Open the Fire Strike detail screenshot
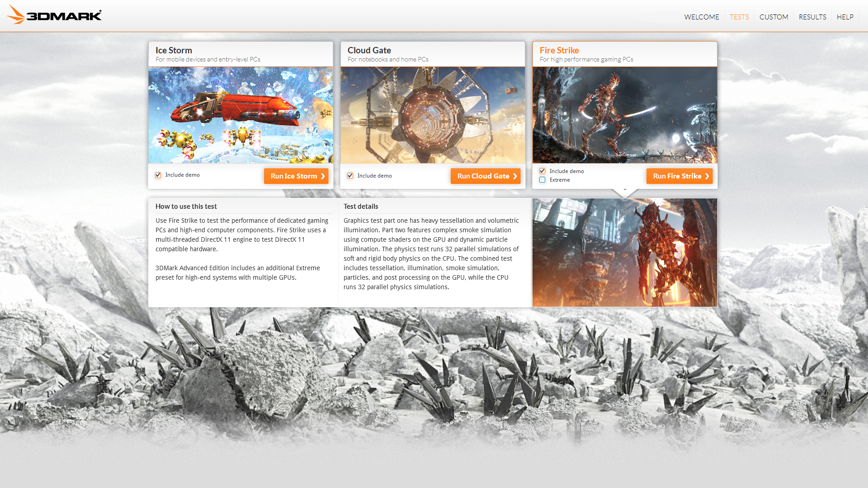This screenshot has height=488, width=868. pos(625,253)
